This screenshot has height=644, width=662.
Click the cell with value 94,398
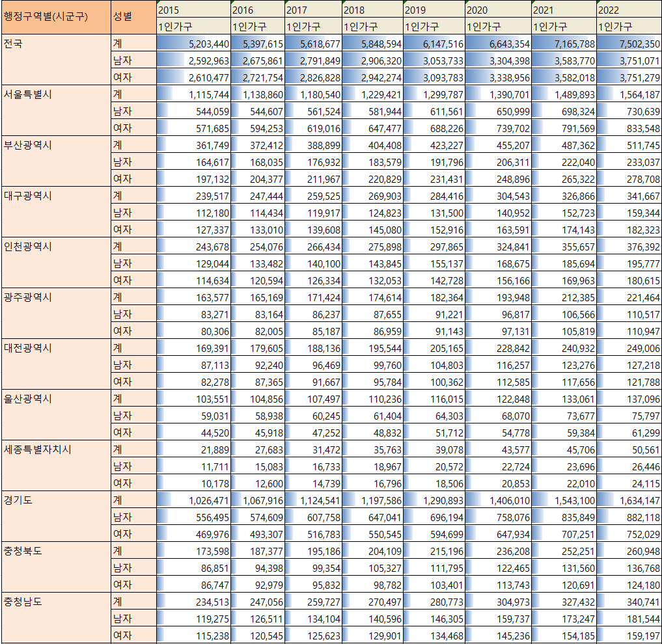(258, 568)
